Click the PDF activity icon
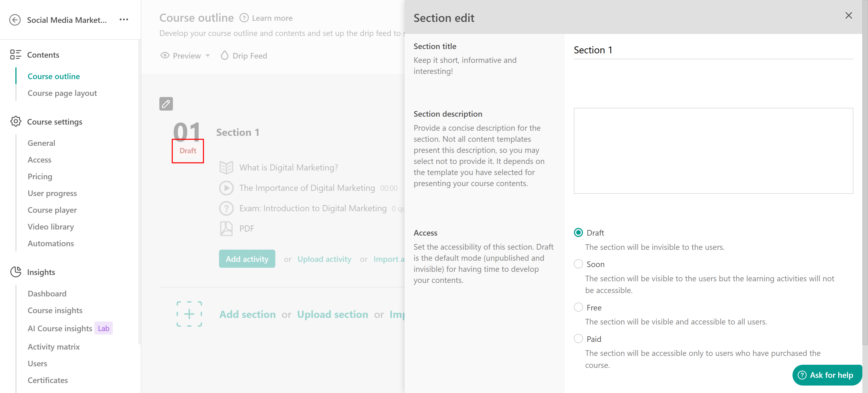Screen dimensions: 868x393 (226, 229)
